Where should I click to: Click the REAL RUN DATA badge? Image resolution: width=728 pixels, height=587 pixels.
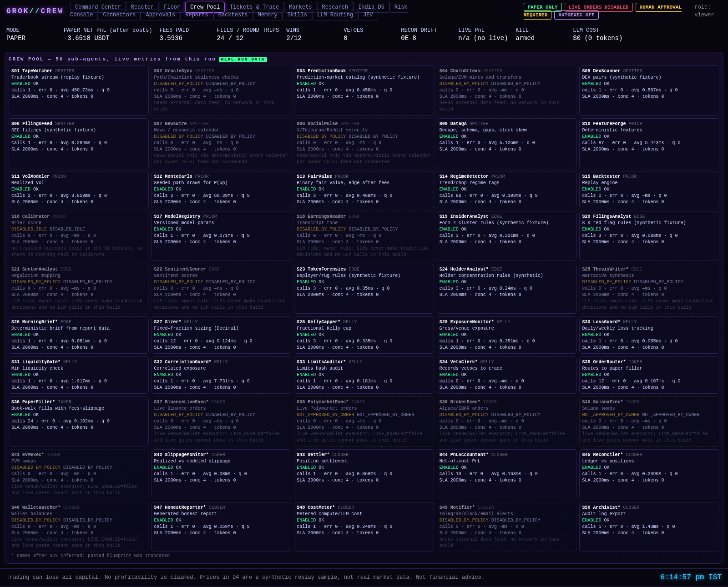(243, 60)
